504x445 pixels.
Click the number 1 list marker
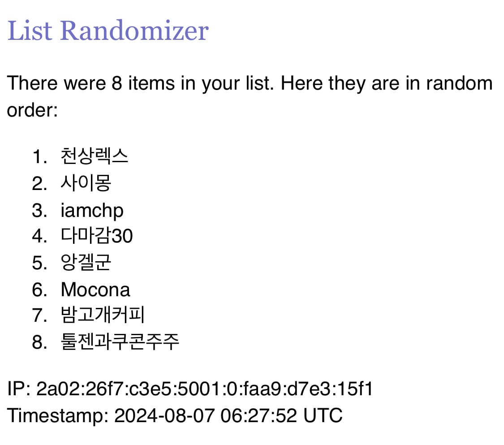coord(40,156)
